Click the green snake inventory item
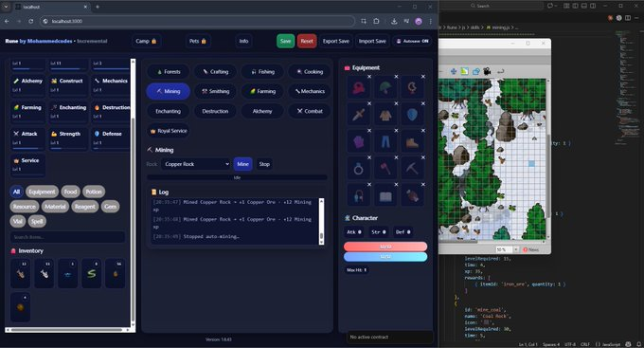The image size is (644, 348). coord(91,273)
